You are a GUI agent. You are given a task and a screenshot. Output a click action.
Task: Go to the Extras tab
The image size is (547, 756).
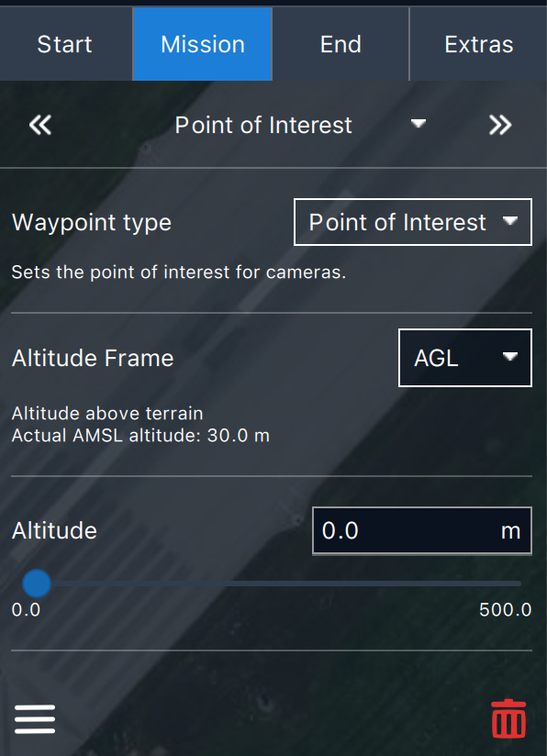478,44
